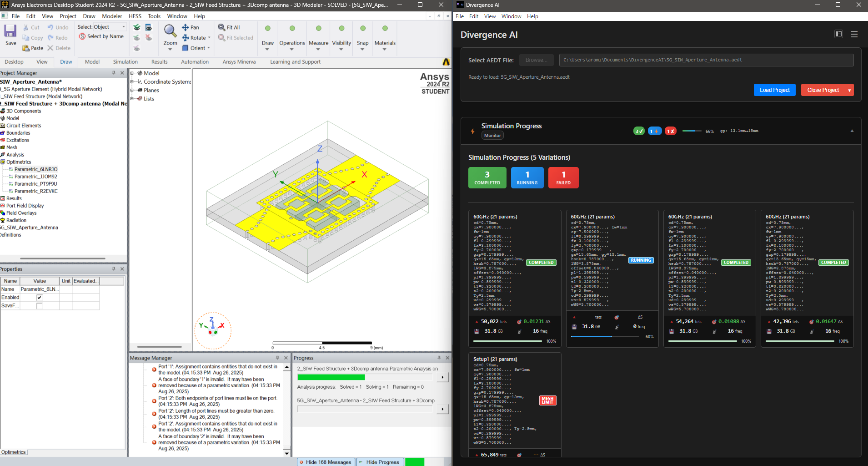Open the HFSS menu
Screen dimensions: 868x466
135,16
